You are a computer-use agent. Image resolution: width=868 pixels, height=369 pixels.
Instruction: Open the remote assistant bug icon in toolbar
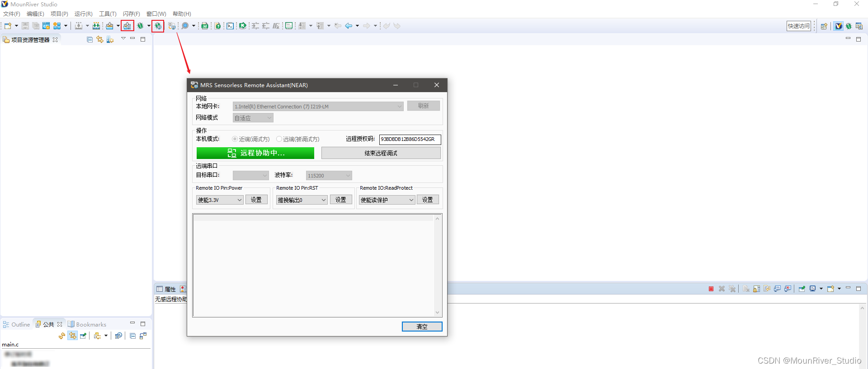(x=158, y=26)
